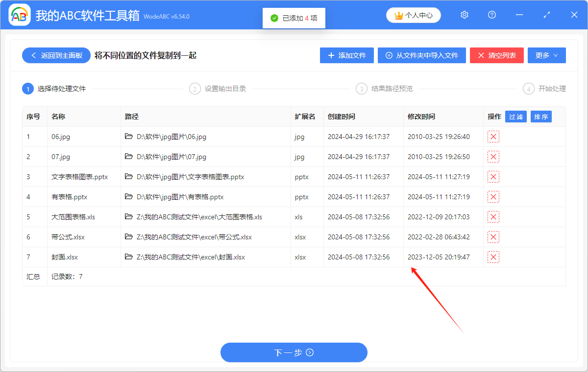Remove 带公式.xlsx from the list
The image size is (588, 372).
(x=493, y=236)
